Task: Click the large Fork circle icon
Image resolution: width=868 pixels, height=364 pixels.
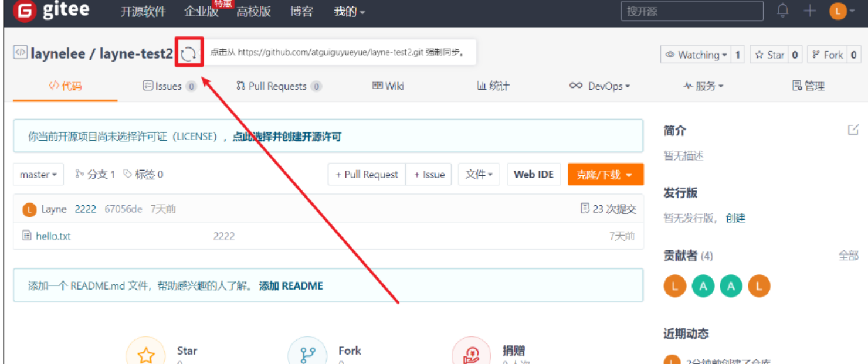Action: click(x=307, y=353)
